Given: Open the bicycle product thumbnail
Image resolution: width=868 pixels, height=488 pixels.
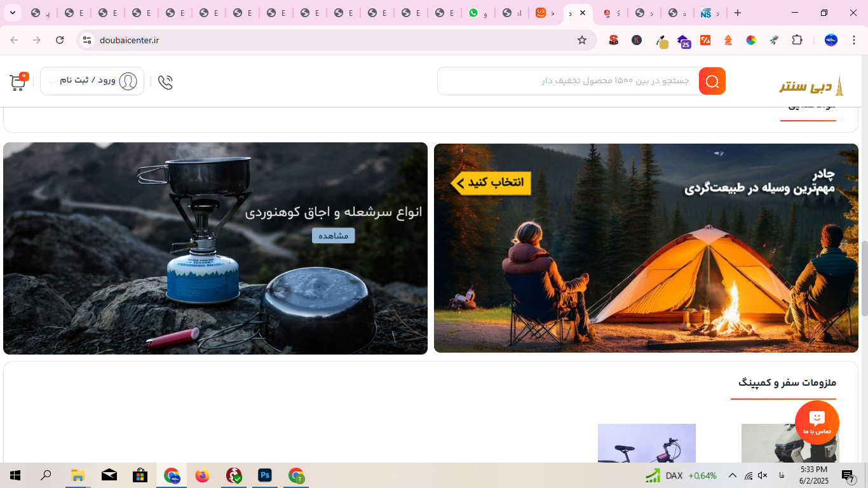Looking at the screenshot, I should tap(647, 443).
